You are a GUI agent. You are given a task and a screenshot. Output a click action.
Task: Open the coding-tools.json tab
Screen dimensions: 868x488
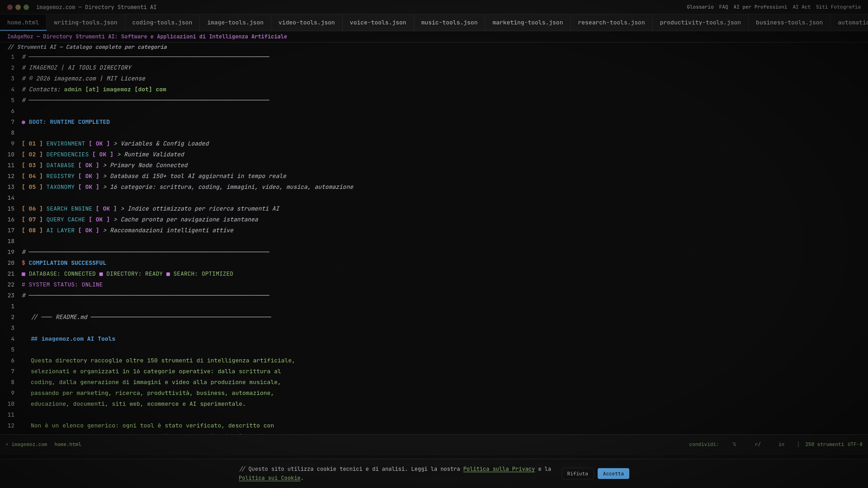162,23
